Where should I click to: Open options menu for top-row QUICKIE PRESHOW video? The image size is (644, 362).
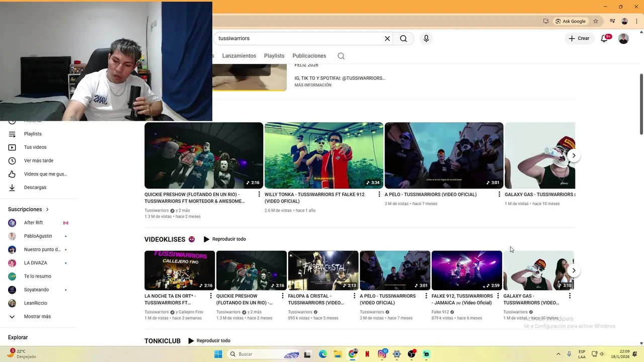coord(259,194)
